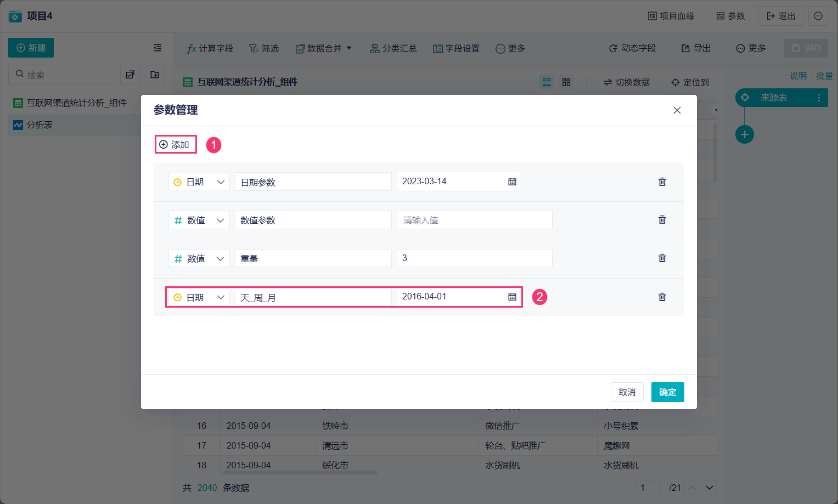Click the 数值参数 value input field

click(474, 220)
